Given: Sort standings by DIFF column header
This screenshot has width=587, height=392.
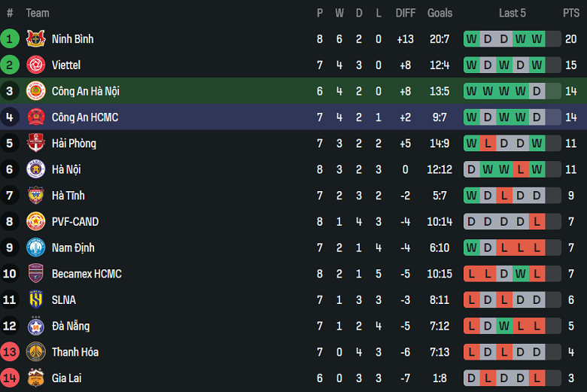Looking at the screenshot, I should click(405, 13).
